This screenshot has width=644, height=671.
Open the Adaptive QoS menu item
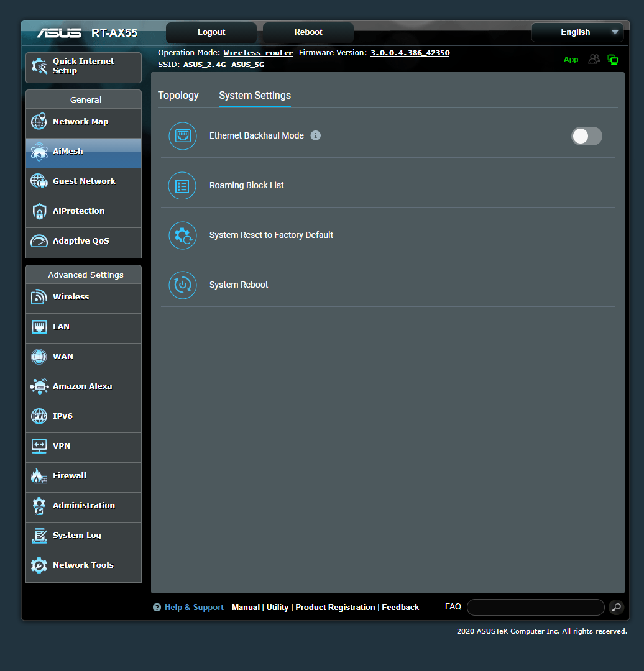[83, 243]
